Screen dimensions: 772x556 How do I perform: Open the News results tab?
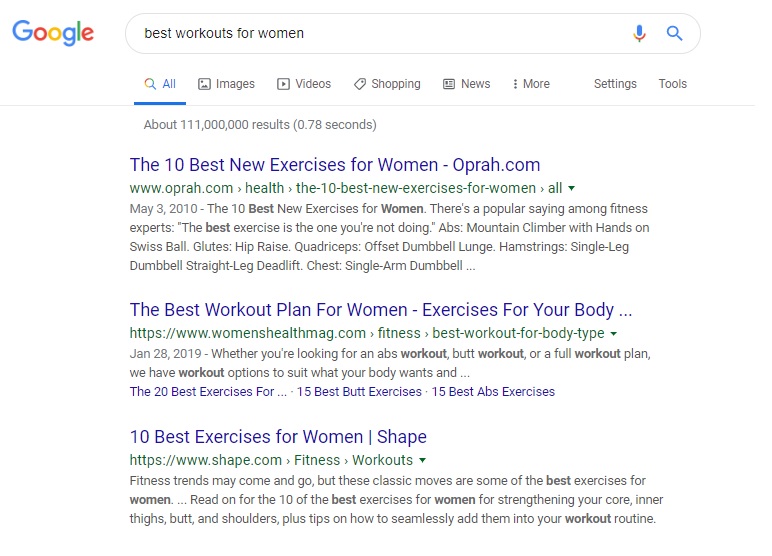(x=466, y=84)
